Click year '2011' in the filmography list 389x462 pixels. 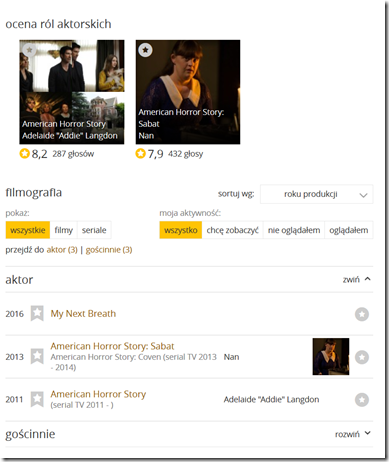[x=14, y=399]
